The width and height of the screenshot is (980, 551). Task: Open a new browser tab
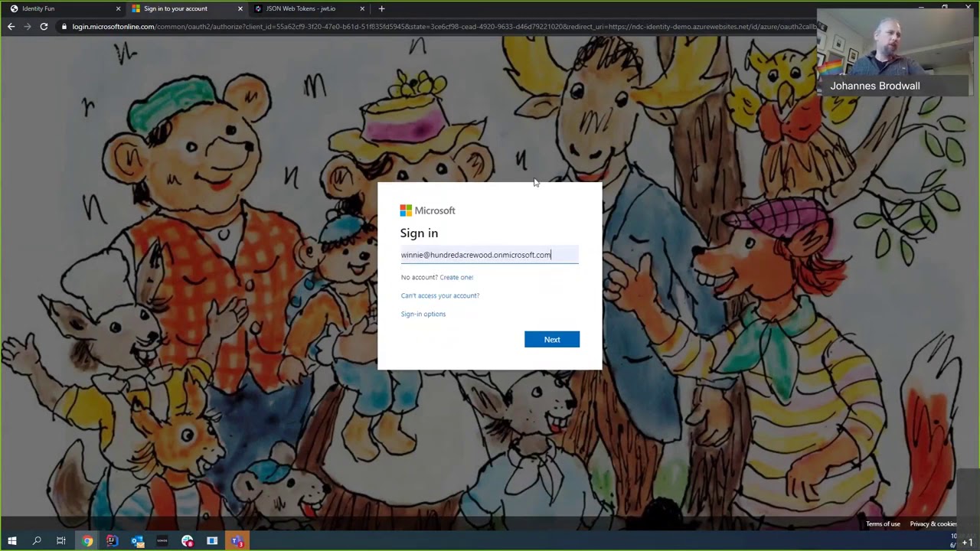pos(381,8)
